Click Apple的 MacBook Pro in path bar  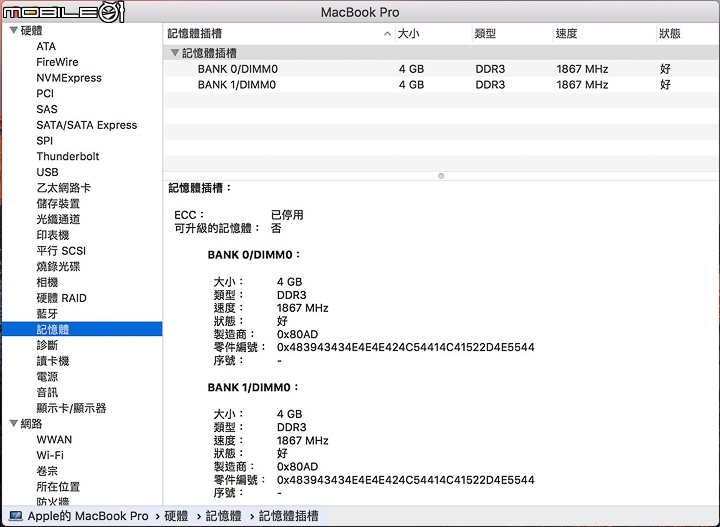[x=88, y=516]
